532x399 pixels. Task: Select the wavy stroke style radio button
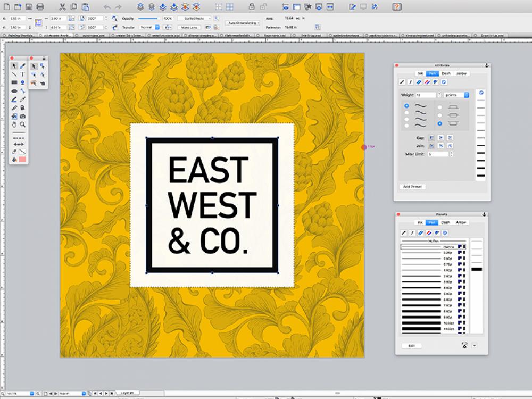pos(406,106)
